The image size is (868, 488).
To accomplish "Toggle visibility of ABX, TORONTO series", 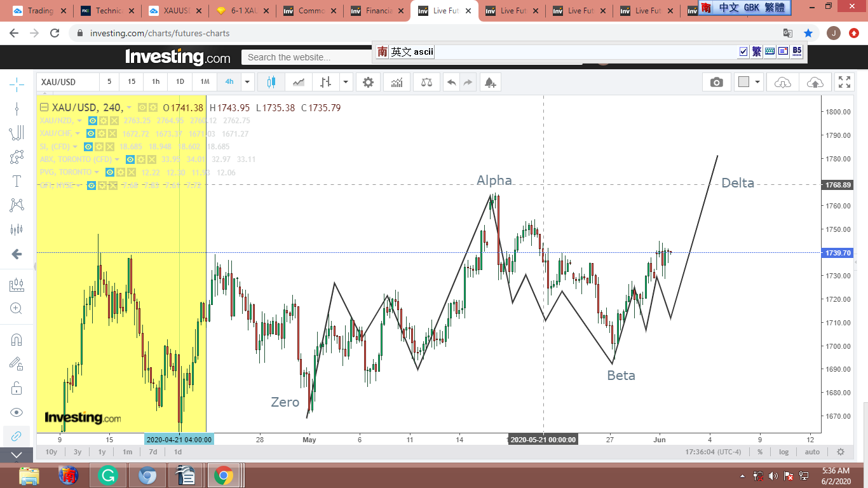I will pyautogui.click(x=130, y=159).
